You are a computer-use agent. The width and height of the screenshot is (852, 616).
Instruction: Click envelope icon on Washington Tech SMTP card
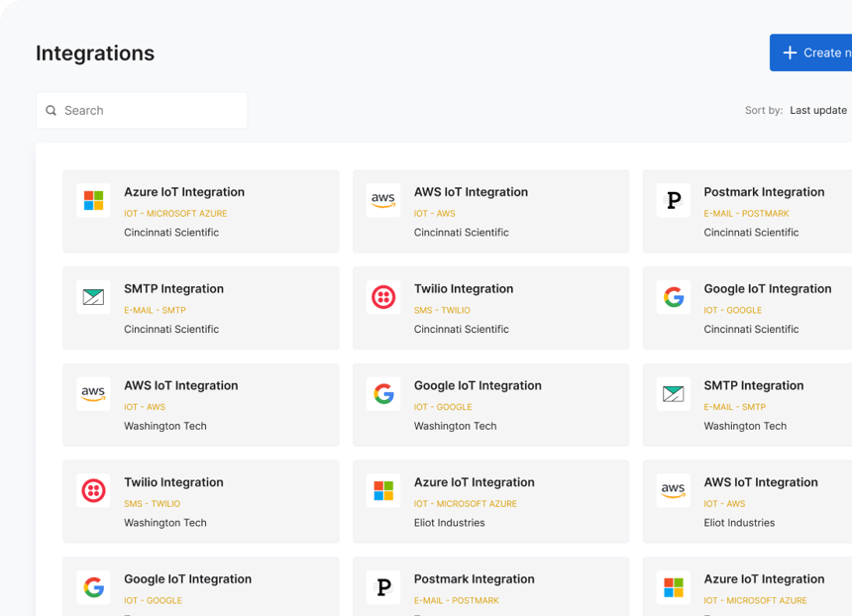[x=674, y=394]
